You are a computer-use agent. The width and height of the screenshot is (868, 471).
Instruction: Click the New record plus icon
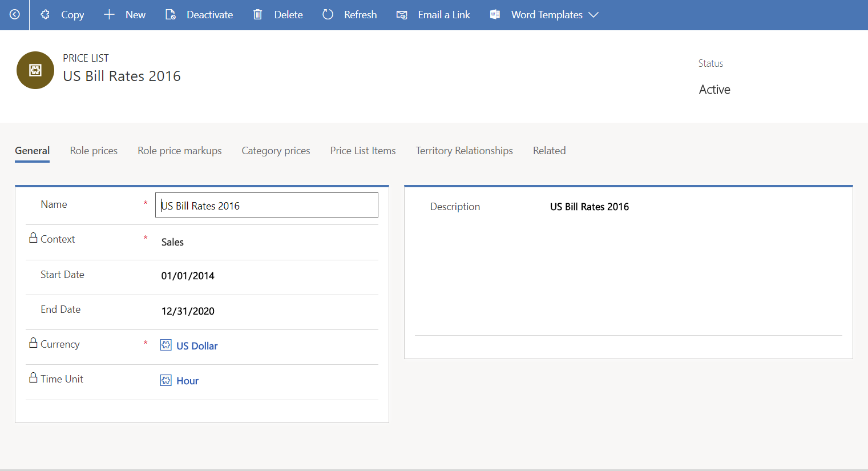[x=108, y=15]
